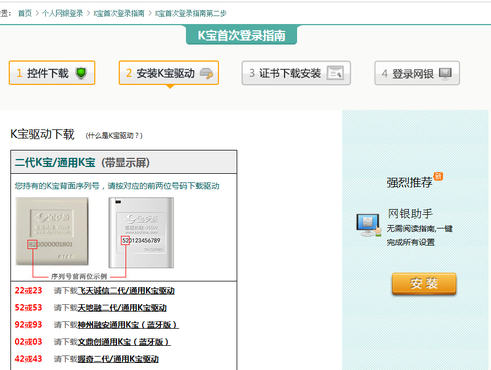Click the 二代K宝/通用K宝（带显示屏）heading

[x=82, y=163]
